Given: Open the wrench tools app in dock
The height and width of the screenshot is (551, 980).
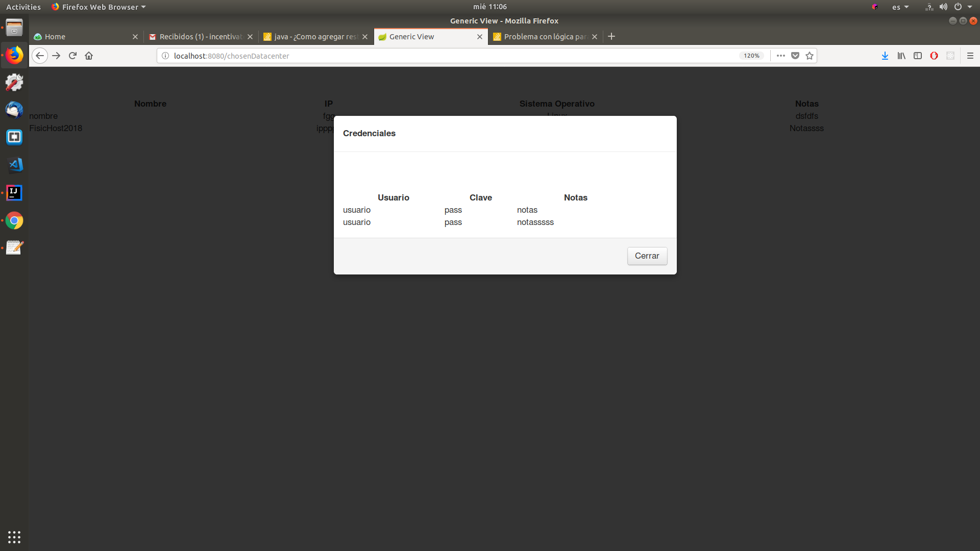Looking at the screenshot, I should click(14, 83).
